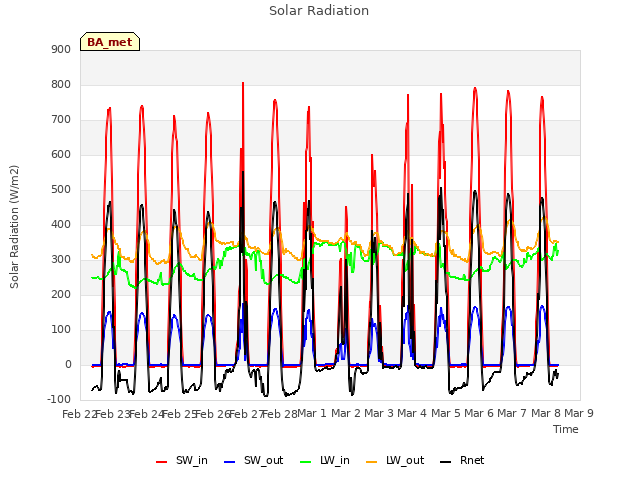Click the 600 y-axis tick label

point(61,155)
